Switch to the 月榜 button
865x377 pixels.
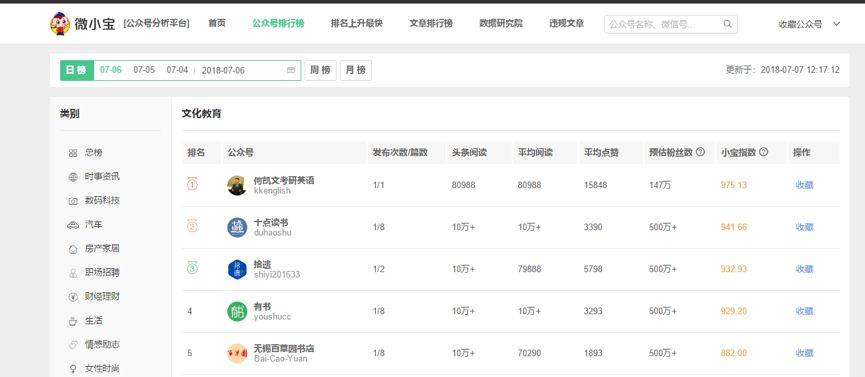[356, 70]
